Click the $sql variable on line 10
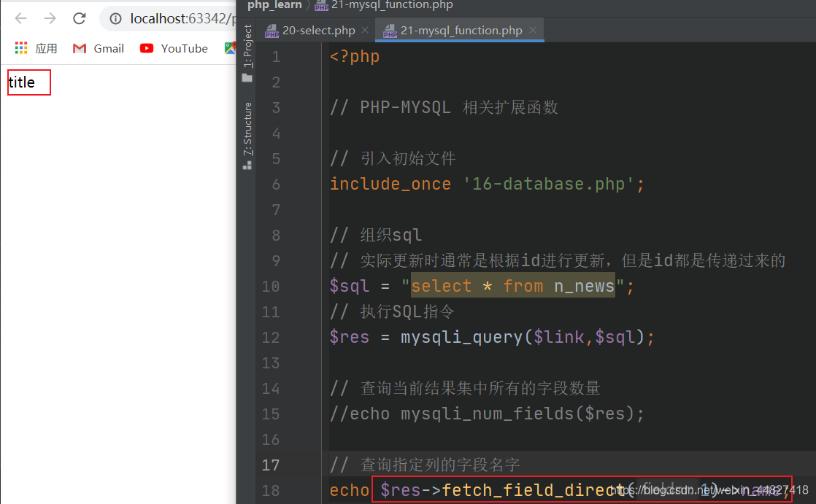 pos(349,286)
